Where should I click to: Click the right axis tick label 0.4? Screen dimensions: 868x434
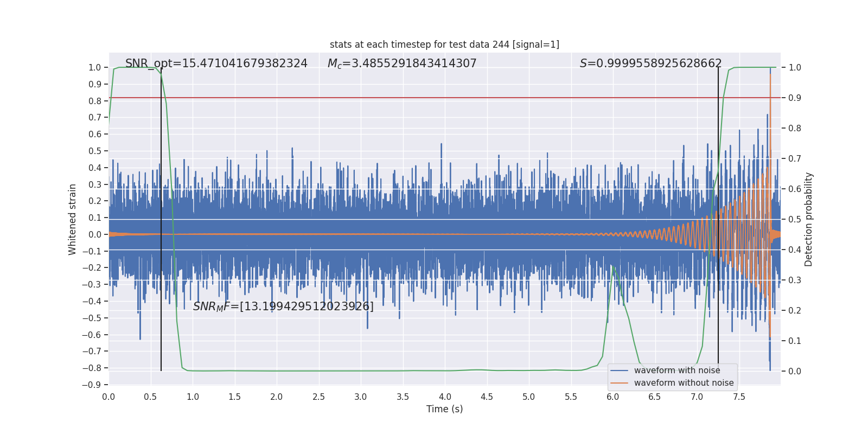795,250
